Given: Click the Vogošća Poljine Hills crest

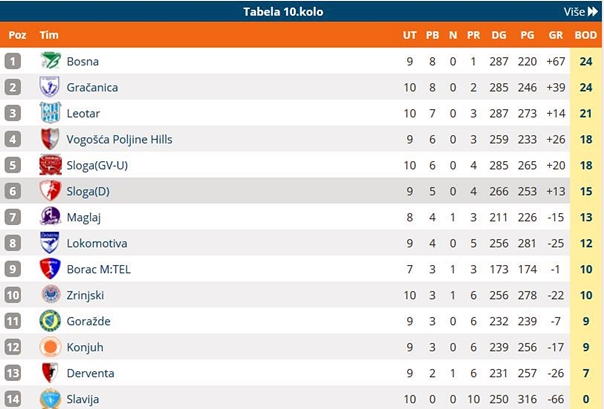Looking at the screenshot, I should [50, 139].
